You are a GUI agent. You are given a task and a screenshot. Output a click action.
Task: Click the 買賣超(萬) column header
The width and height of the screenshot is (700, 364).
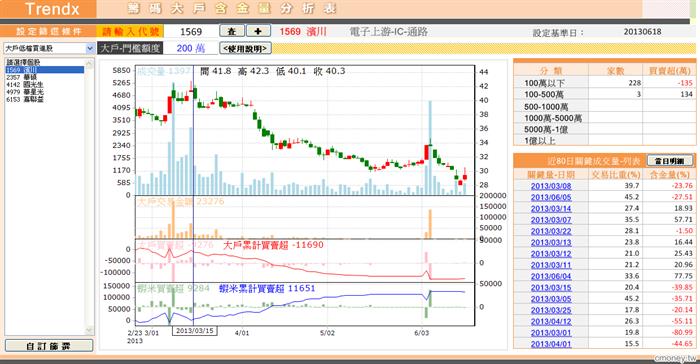pyautogui.click(x=669, y=71)
